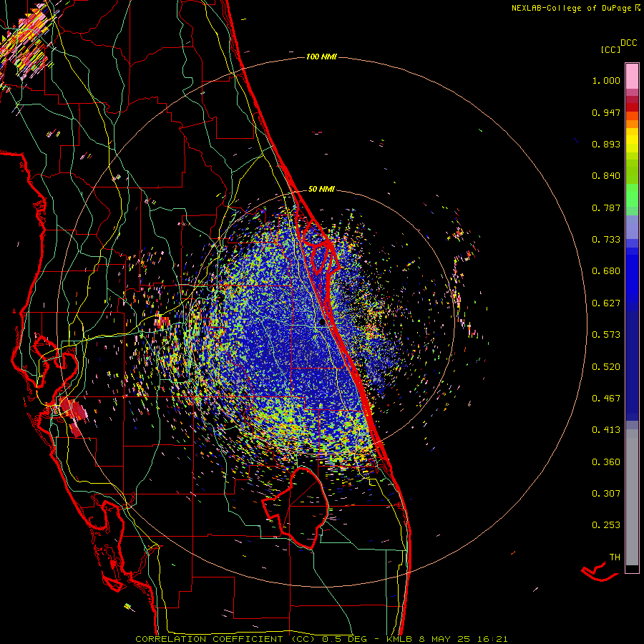The width and height of the screenshot is (644, 644).
Task: Click the light green segment of color bar
Action: (632, 195)
